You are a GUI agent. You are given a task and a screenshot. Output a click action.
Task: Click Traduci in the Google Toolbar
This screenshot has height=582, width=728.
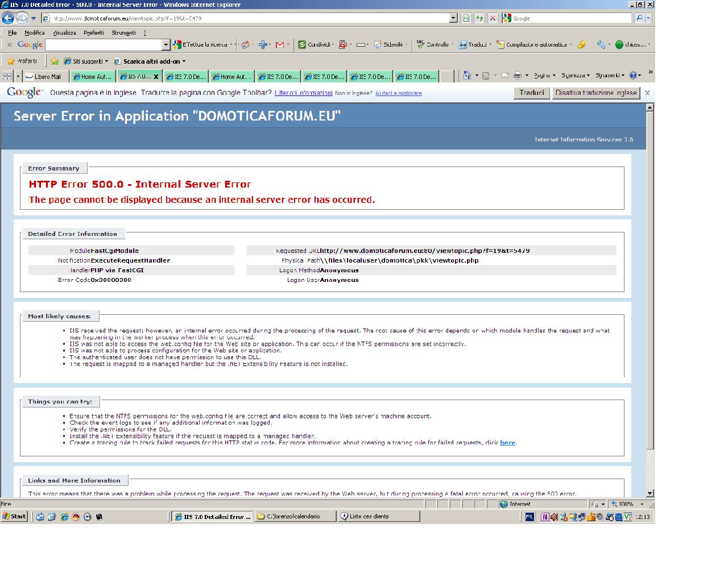473,44
